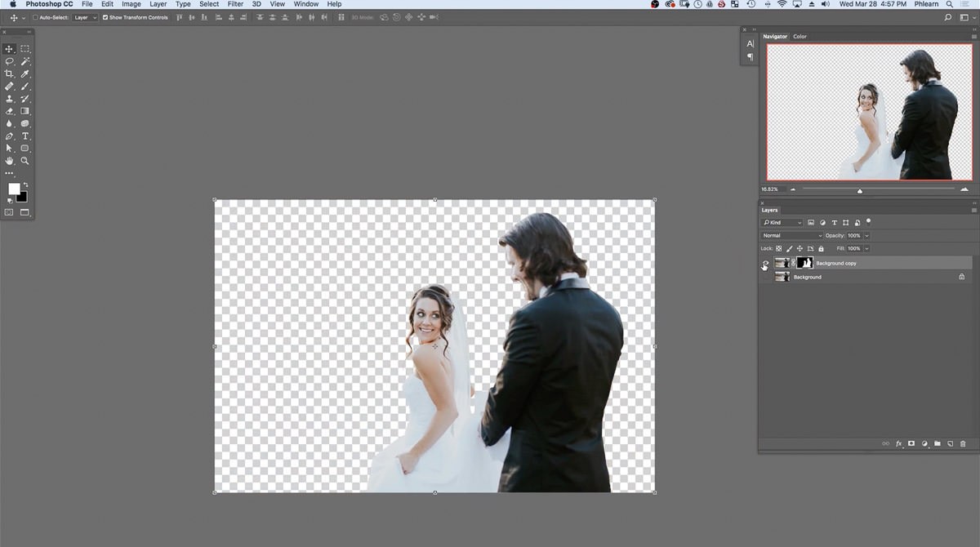Enable the Auto-Select checkbox

35,17
